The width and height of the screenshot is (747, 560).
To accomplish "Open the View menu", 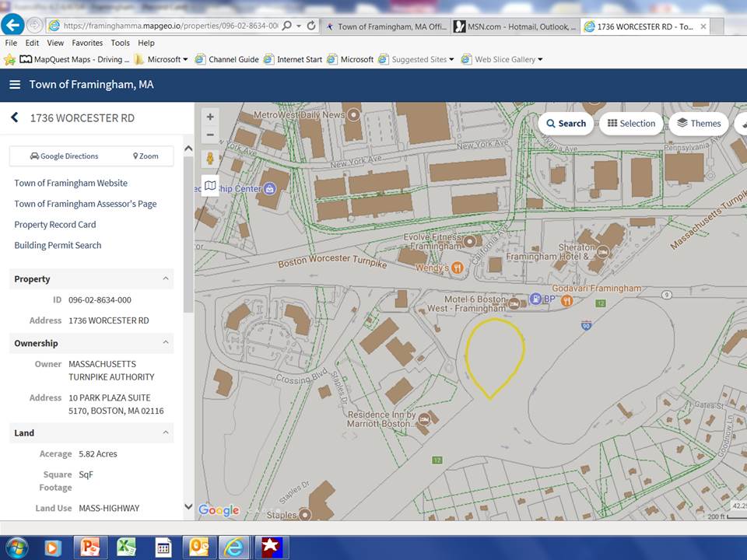I will (x=55, y=43).
